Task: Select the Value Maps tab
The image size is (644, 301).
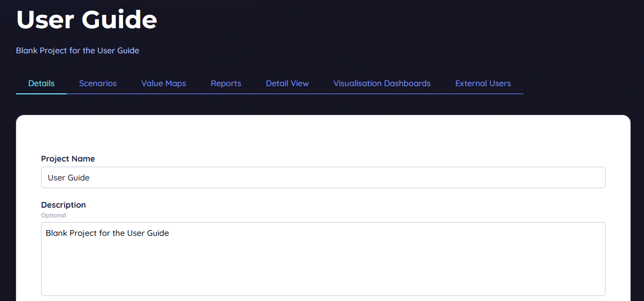Action: tap(164, 84)
